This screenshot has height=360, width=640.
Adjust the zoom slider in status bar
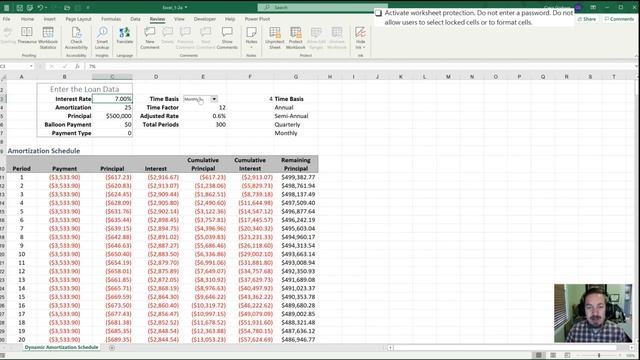tap(599, 355)
